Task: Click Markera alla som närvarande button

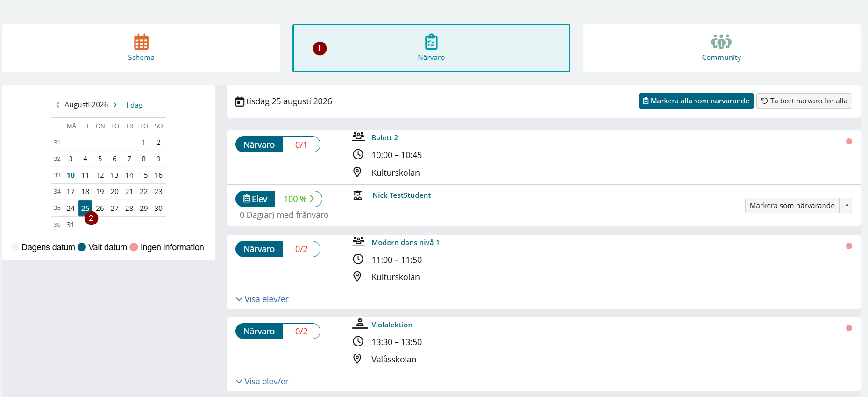Action: point(696,101)
